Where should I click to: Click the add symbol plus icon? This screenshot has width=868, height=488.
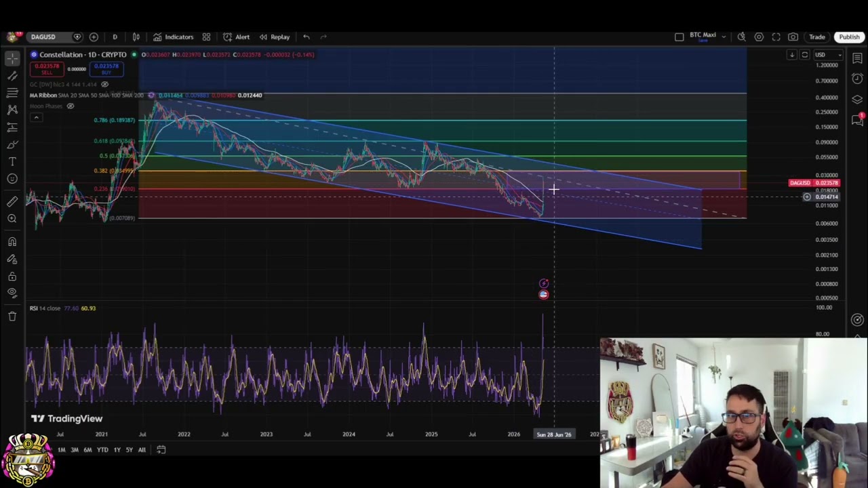coord(94,37)
